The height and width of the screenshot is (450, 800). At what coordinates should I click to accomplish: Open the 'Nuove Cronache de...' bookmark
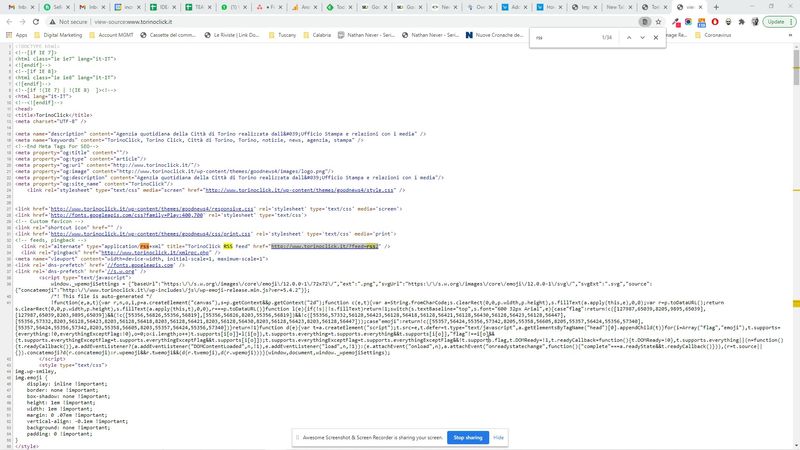[x=494, y=35]
